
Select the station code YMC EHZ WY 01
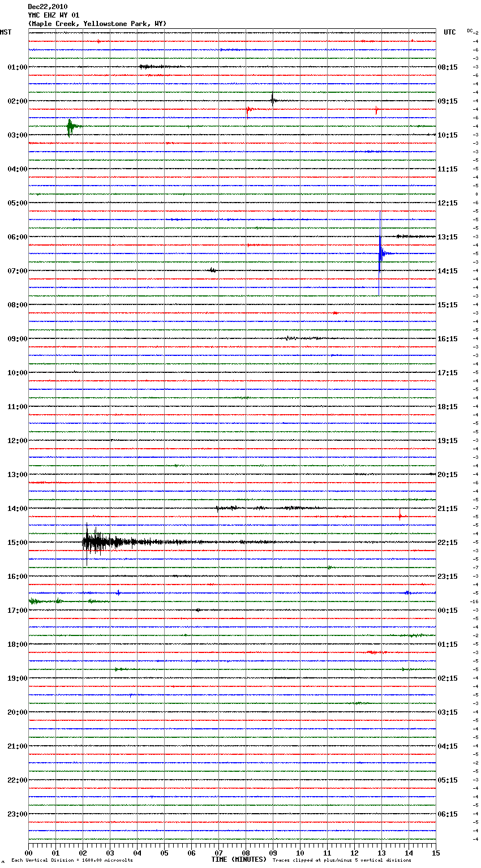tap(53, 15)
